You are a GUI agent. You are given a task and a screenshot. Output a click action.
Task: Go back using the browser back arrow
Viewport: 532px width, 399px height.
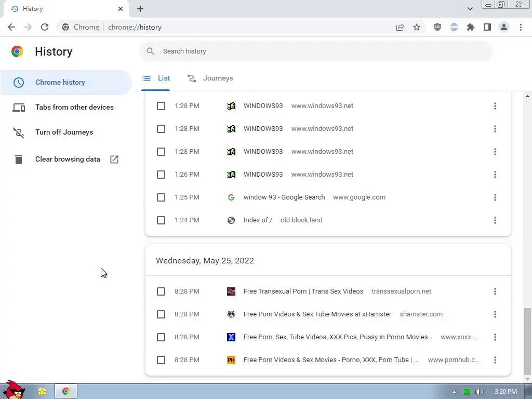11,27
